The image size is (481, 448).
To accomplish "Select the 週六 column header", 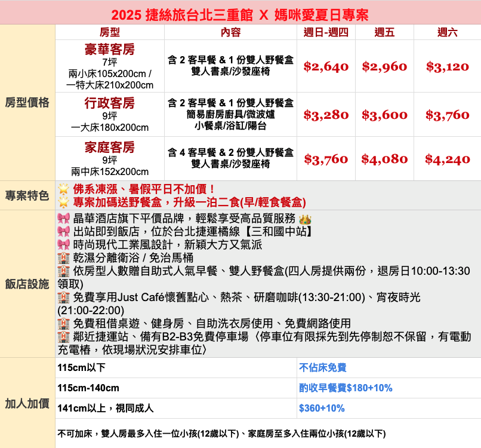I will tap(447, 32).
